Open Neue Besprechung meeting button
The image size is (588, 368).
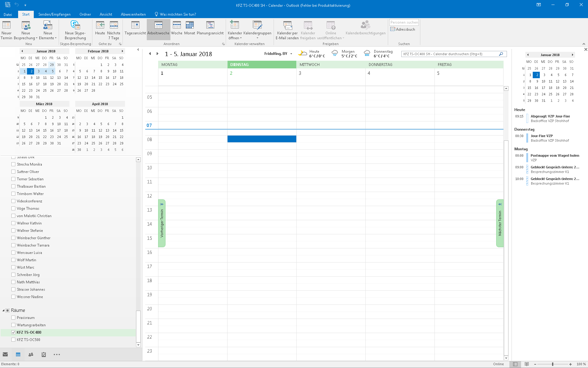[26, 30]
